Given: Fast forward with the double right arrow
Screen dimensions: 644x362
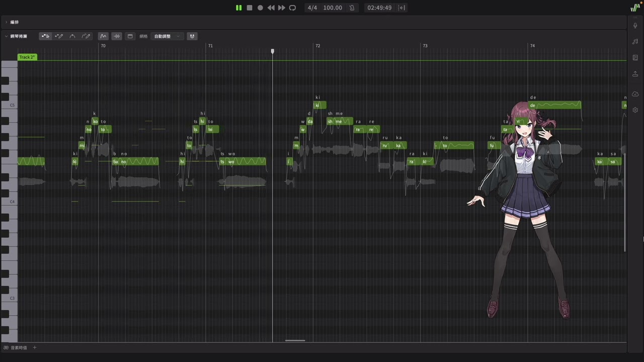Looking at the screenshot, I should (x=282, y=8).
